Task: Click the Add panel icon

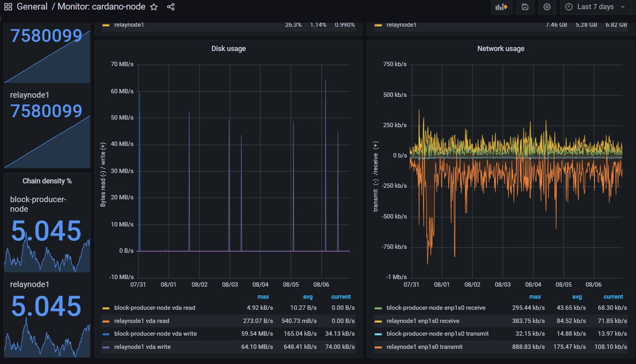Action: pyautogui.click(x=501, y=7)
